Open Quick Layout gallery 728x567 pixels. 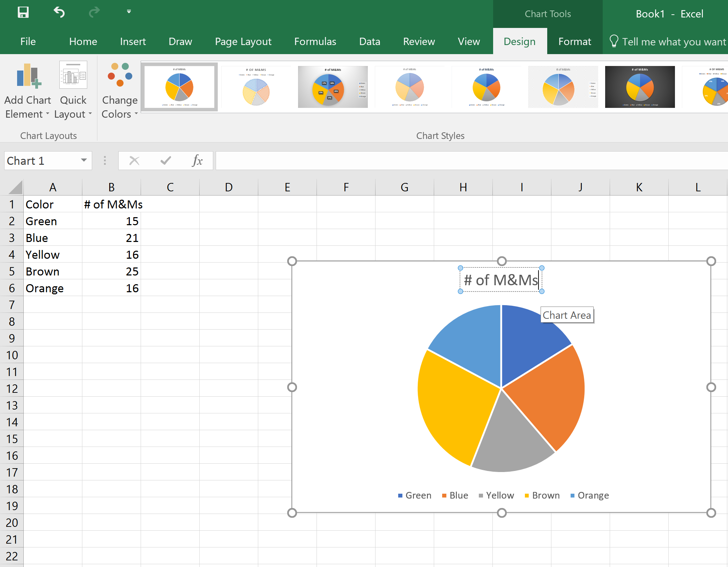tap(73, 90)
